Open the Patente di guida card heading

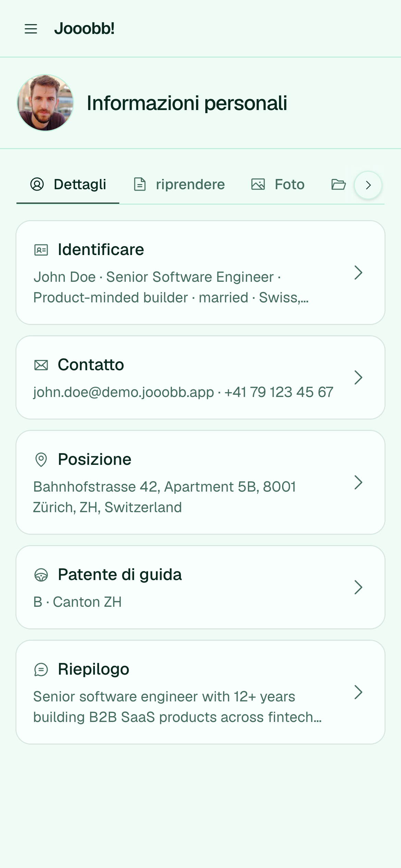click(120, 575)
